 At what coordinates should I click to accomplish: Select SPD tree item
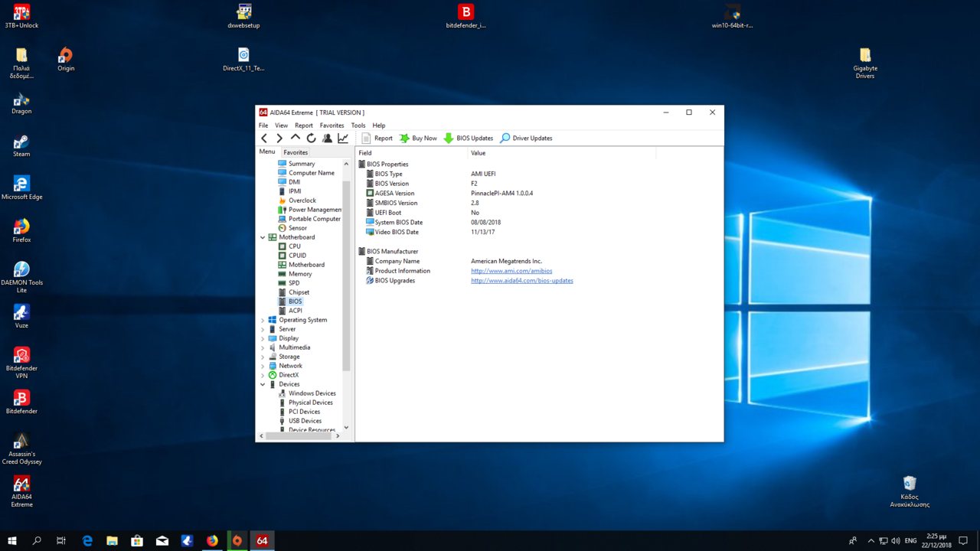(294, 283)
